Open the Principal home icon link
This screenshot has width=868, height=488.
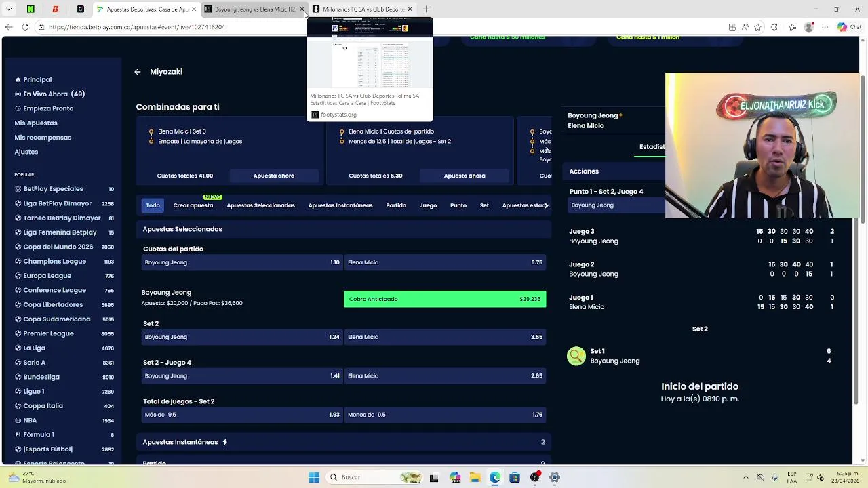point(18,79)
